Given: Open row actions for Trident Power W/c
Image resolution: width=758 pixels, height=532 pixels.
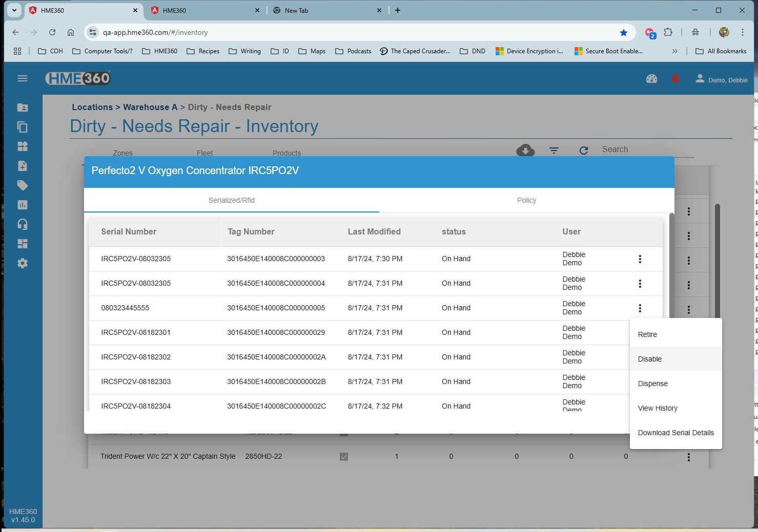Looking at the screenshot, I should click(688, 457).
